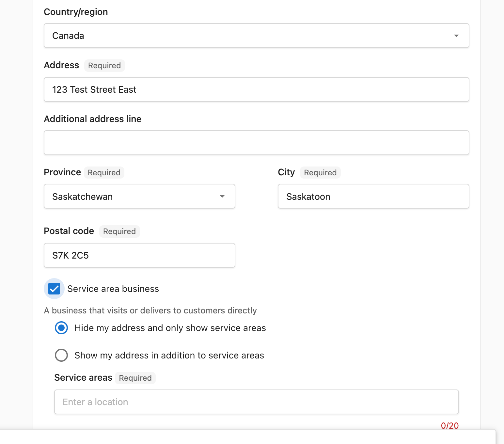This screenshot has width=504, height=444.
Task: Click the City field showing Saskatoon
Action: [x=373, y=196]
